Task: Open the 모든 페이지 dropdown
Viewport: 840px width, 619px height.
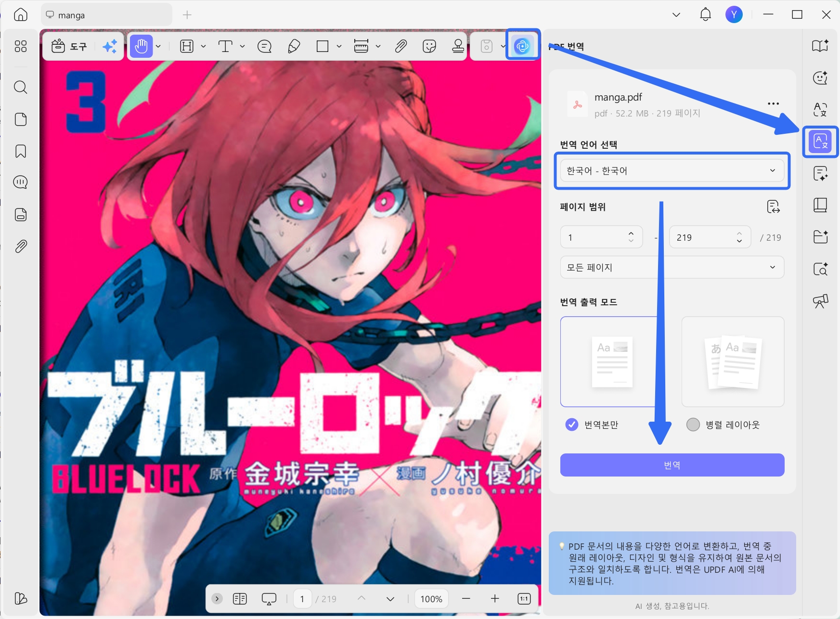Action: [672, 268]
